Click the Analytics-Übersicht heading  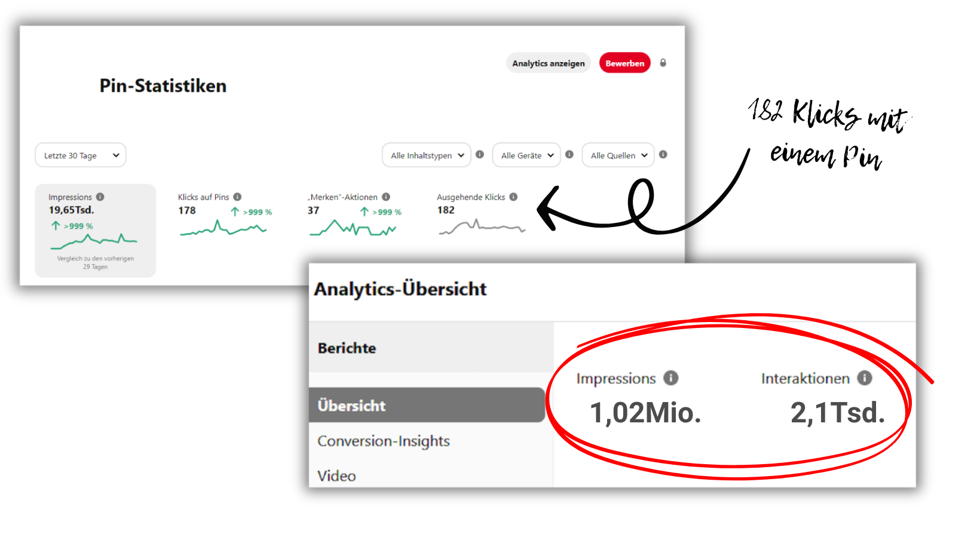[400, 289]
